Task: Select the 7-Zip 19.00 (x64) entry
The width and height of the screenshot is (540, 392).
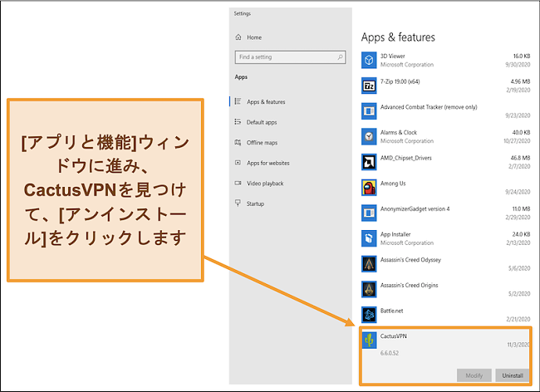Action: pos(400,81)
